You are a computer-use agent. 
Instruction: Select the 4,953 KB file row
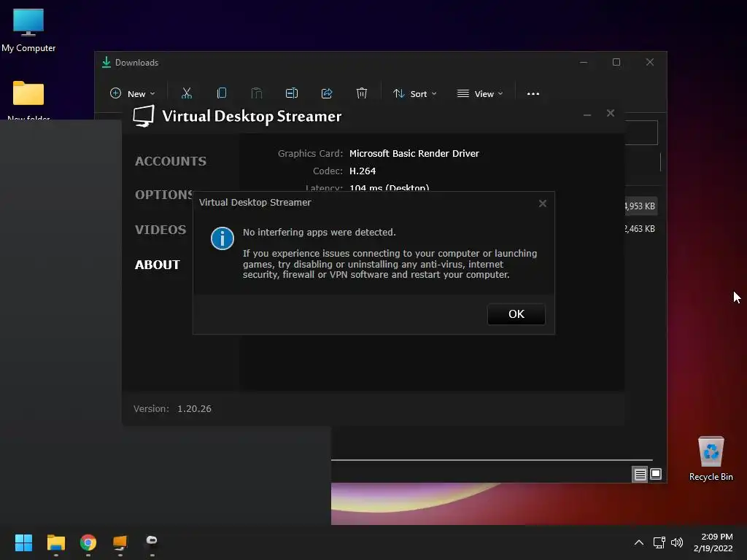click(x=640, y=206)
